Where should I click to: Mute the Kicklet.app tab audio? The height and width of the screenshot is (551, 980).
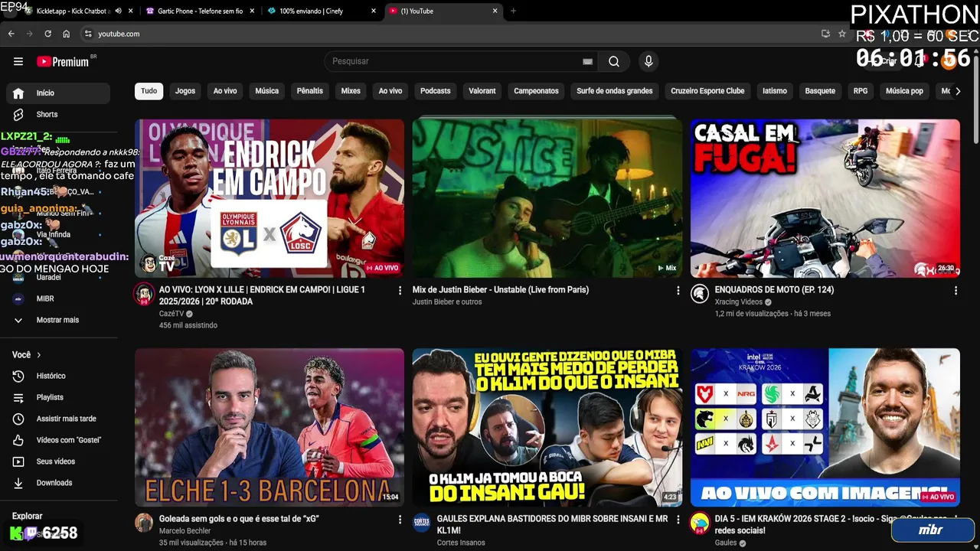[118, 11]
